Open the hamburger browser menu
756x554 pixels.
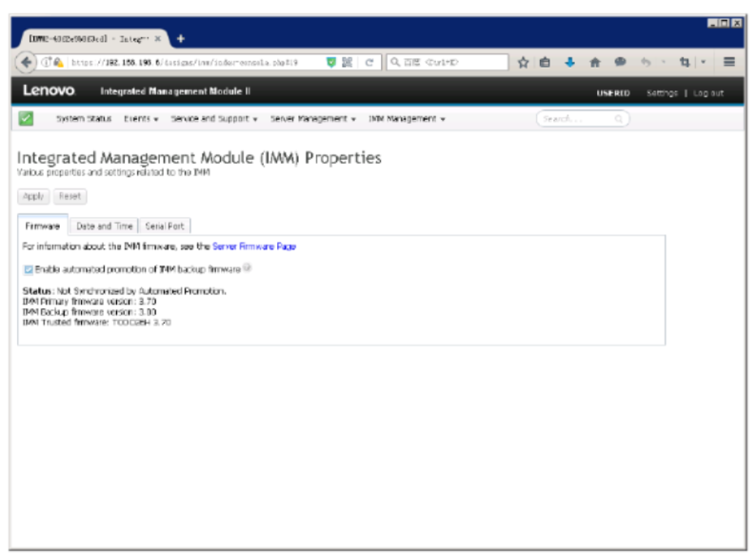click(x=729, y=62)
